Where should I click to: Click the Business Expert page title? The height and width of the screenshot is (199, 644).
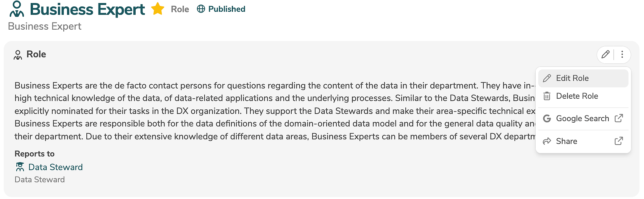coord(87,9)
